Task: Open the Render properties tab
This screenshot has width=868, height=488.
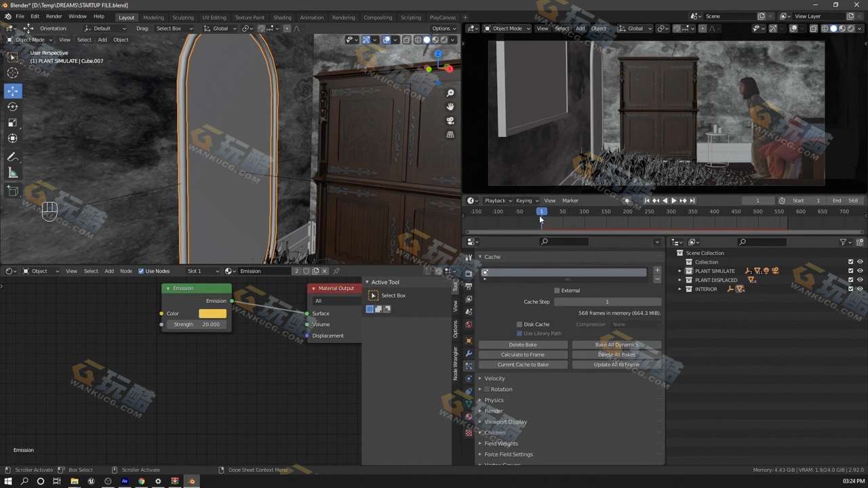Action: [469, 273]
